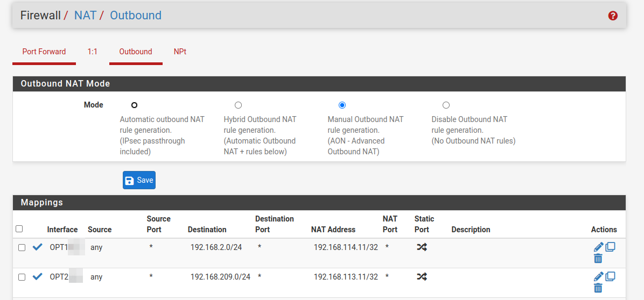Screen dimensions: 644x300
Task: Copy the OPT1 mapping rule
Action: click(610, 247)
